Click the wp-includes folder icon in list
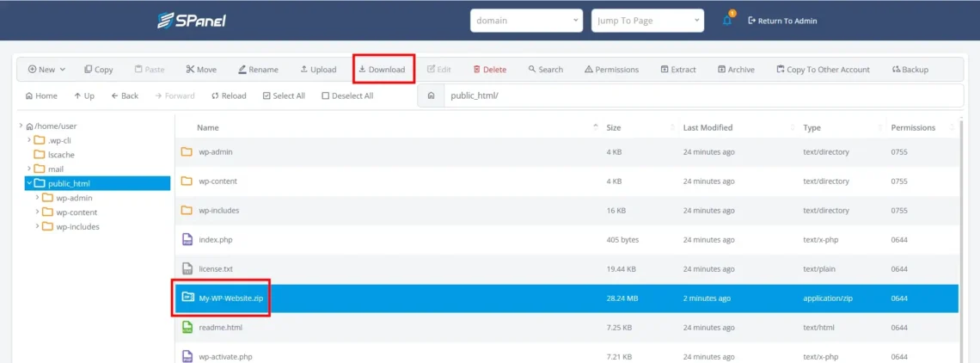 pyautogui.click(x=187, y=210)
